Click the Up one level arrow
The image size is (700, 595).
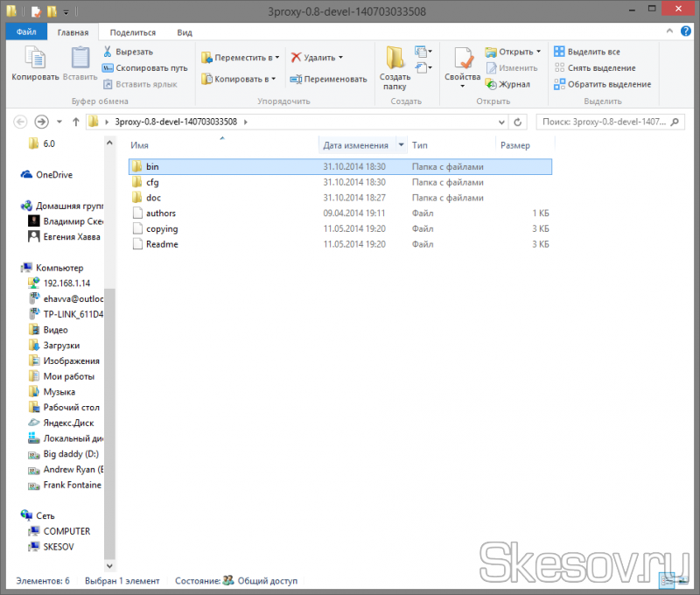tap(76, 122)
